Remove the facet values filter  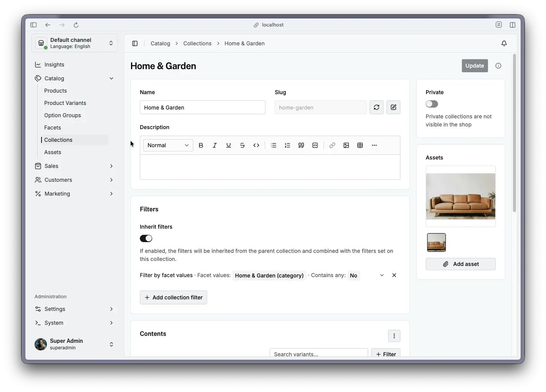(394, 275)
